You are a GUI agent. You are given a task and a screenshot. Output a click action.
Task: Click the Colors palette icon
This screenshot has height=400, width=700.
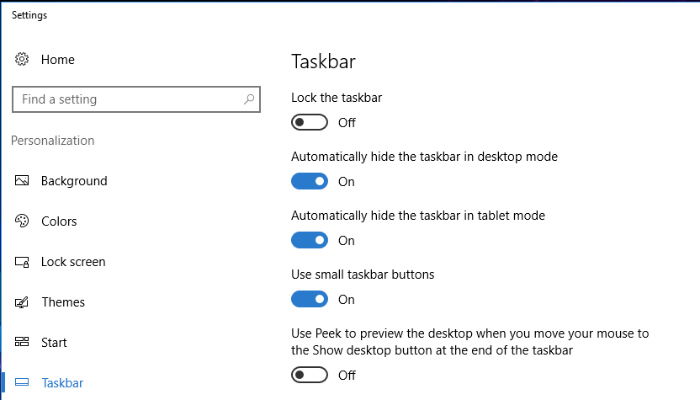pos(22,221)
